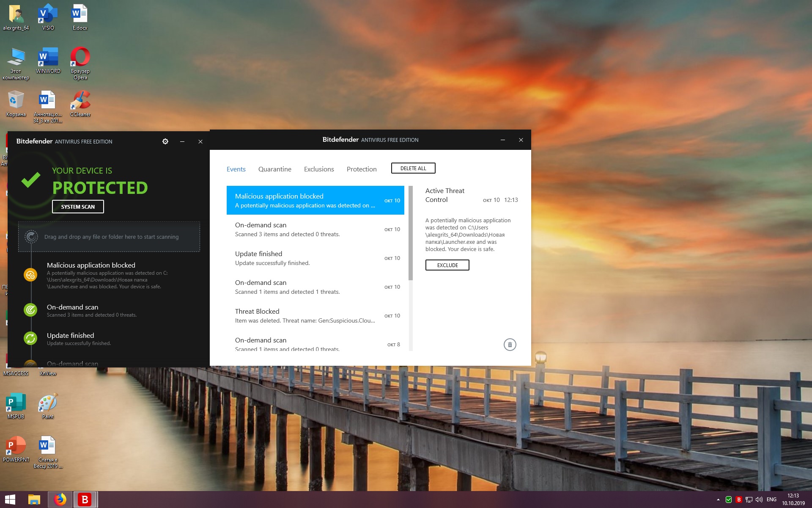Screen dimensions: 812x508
Task: Click the green Update finished icon
Action: pos(30,338)
